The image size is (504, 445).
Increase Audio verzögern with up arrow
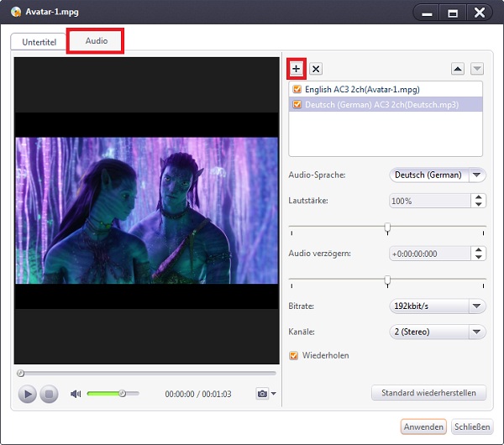coord(479,250)
